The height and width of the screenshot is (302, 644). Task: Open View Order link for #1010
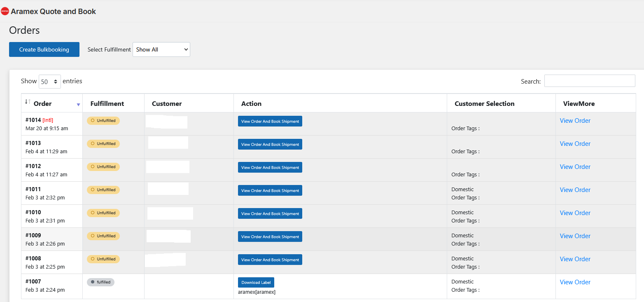pyautogui.click(x=575, y=213)
